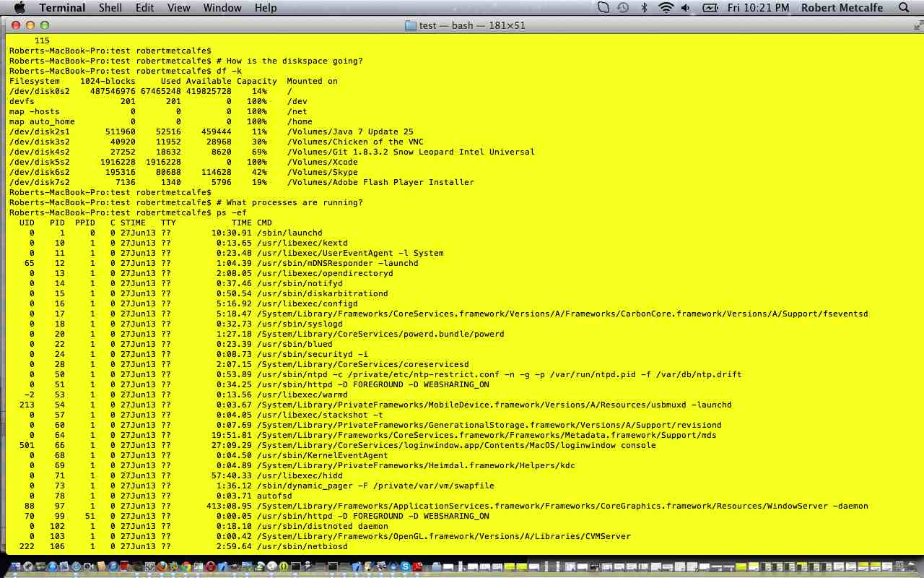Click the 'CMD' column header in ps output
This screenshot has width=924, height=578.
(264, 223)
